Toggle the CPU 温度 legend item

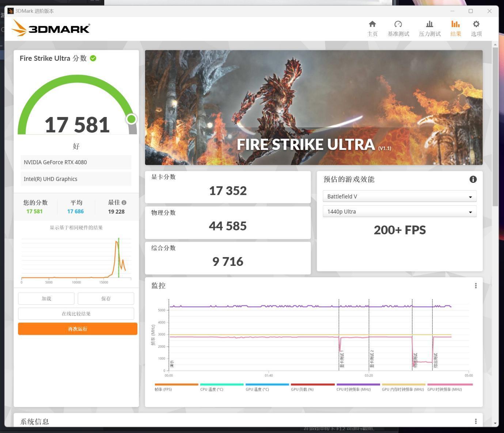click(x=221, y=387)
